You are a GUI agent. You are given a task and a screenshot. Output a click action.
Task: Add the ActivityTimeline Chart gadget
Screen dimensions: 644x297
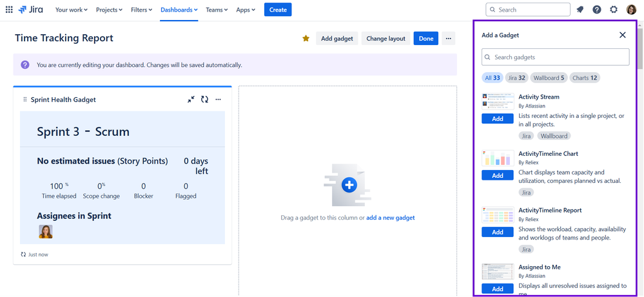click(x=498, y=175)
